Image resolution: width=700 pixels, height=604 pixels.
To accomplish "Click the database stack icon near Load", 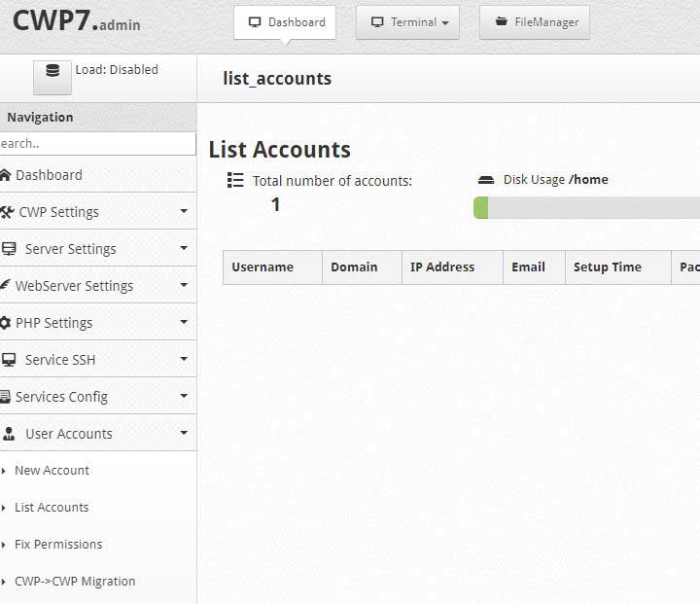I will tap(52, 71).
